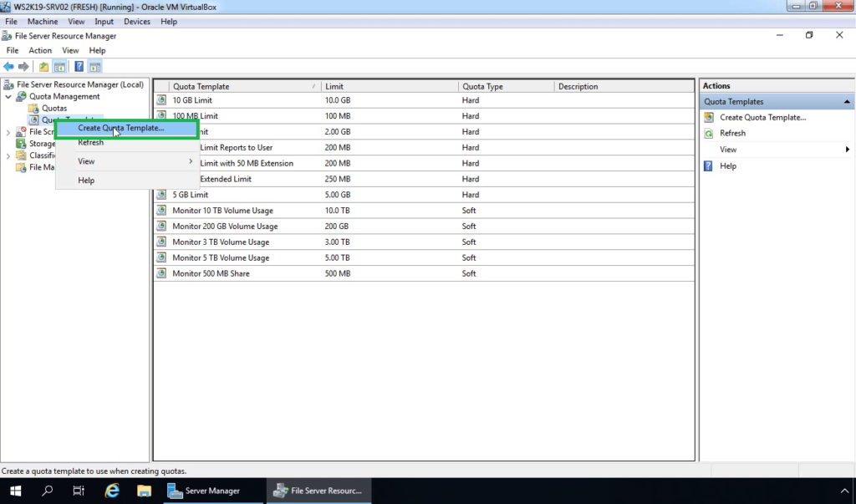Screen dimensions: 856x504
Task: Click Help link in Actions pane
Action: tap(728, 166)
